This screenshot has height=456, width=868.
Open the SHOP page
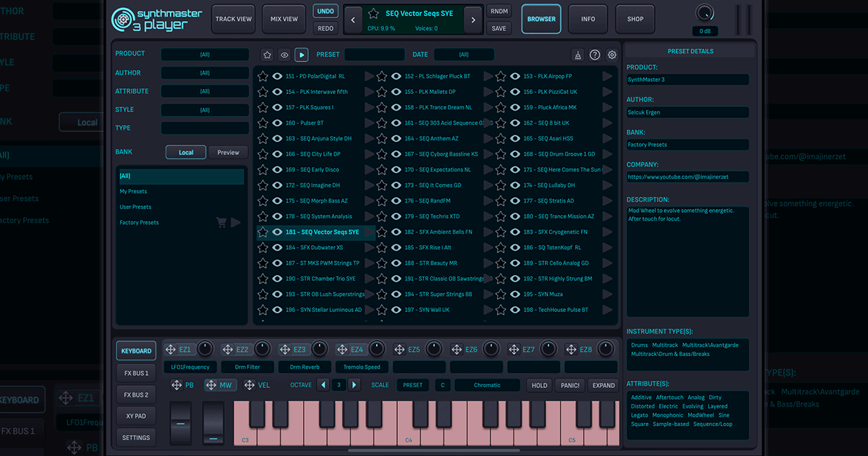635,20
